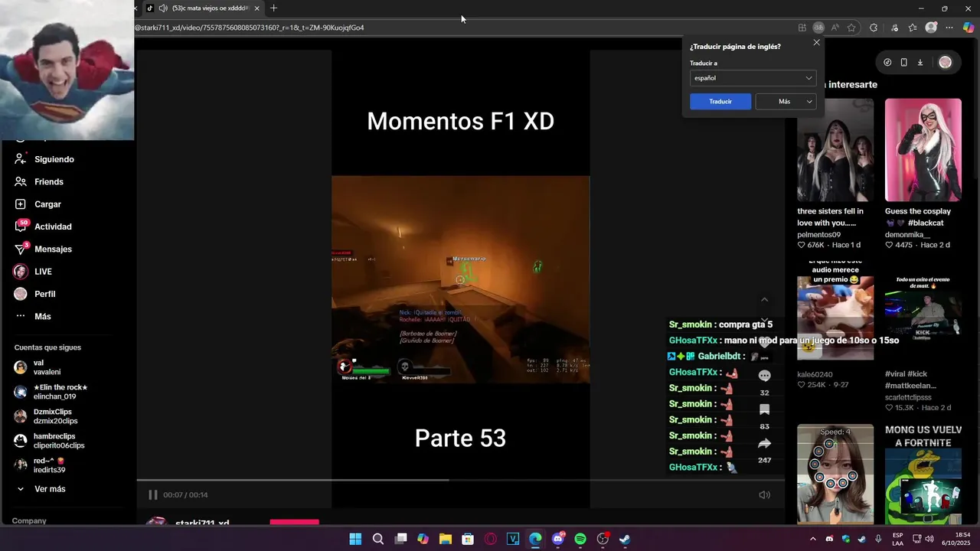
Task: Click TikTok mobile app phone icon
Action: point(903,63)
